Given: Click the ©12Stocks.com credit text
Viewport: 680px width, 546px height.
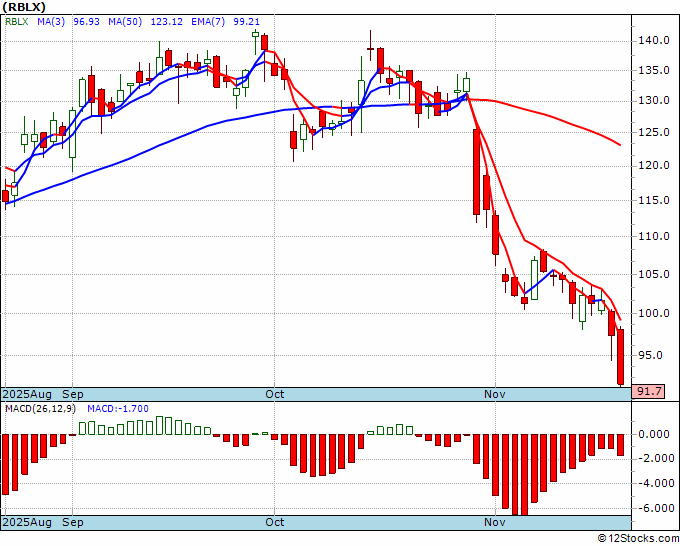Looking at the screenshot, I should tap(639, 539).
